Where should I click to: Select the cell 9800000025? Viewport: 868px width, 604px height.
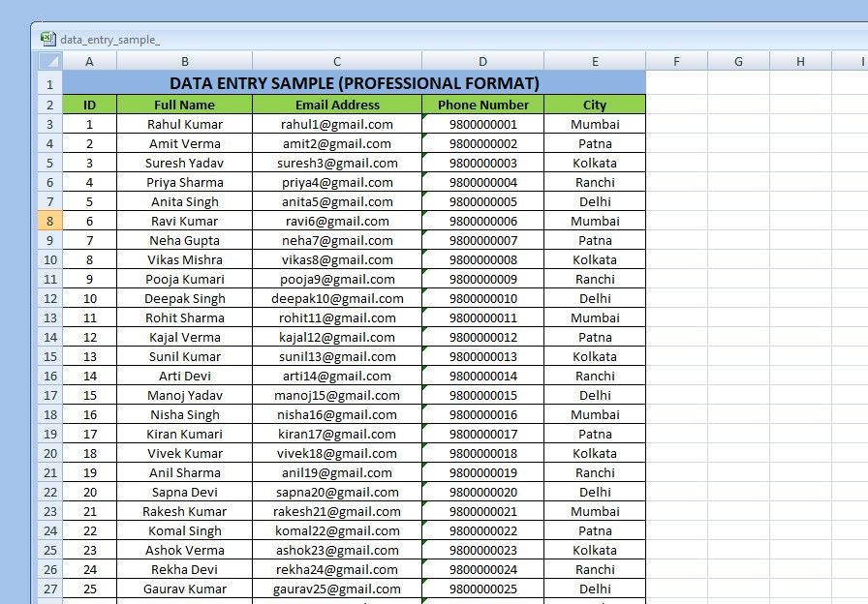[482, 589]
